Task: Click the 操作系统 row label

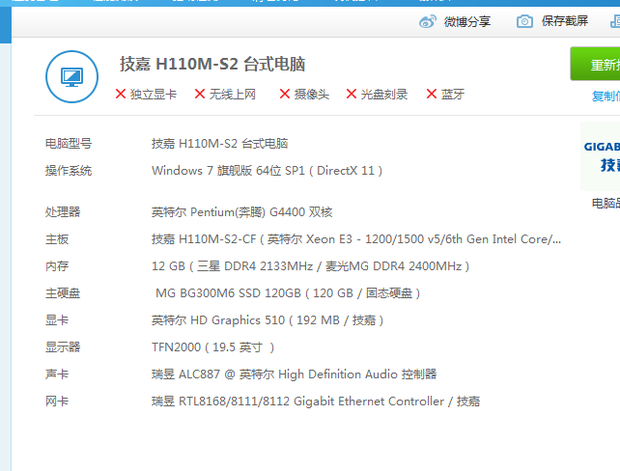Action: coord(68,171)
